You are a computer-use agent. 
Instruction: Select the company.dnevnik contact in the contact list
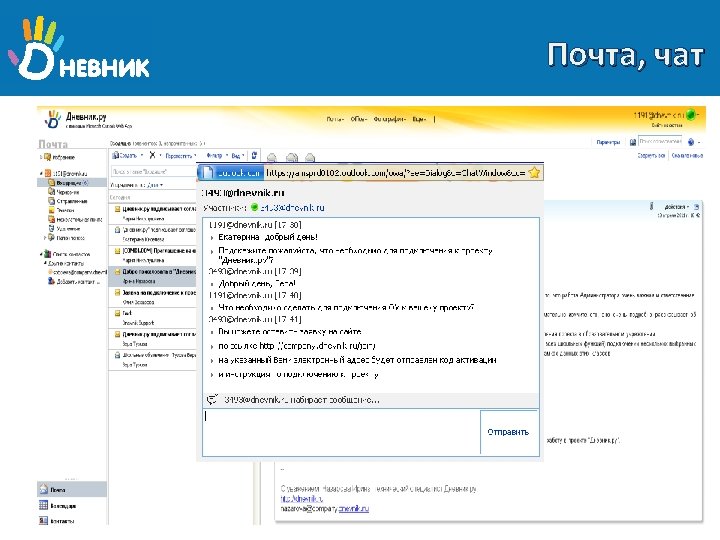click(x=78, y=272)
